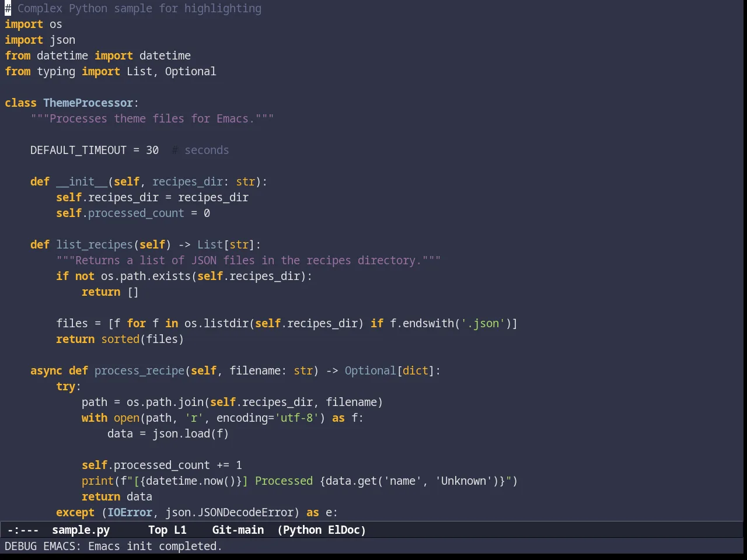Viewport: 747px width, 560px height.
Task: Click the '__init__' method name
Action: (x=82, y=181)
